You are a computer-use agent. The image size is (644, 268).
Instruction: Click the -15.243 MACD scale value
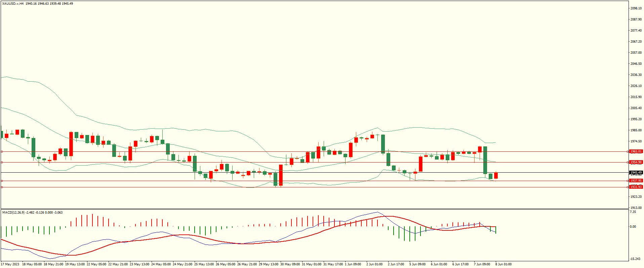tap(635, 259)
